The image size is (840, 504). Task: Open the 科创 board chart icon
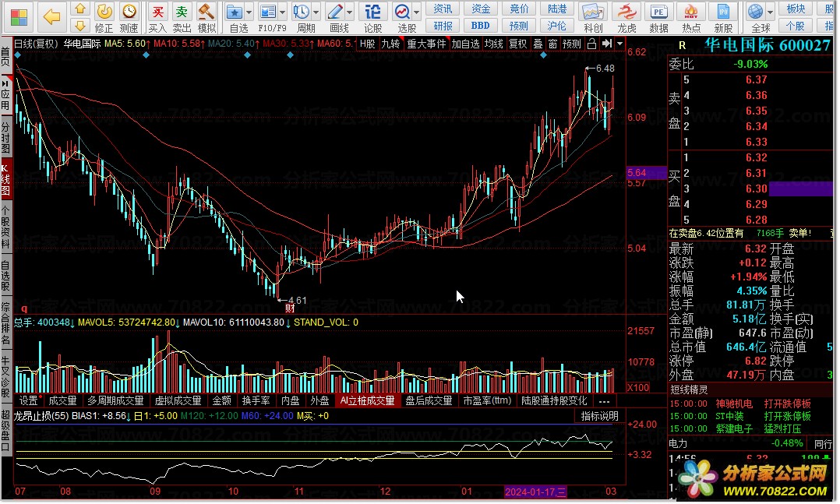click(x=593, y=17)
